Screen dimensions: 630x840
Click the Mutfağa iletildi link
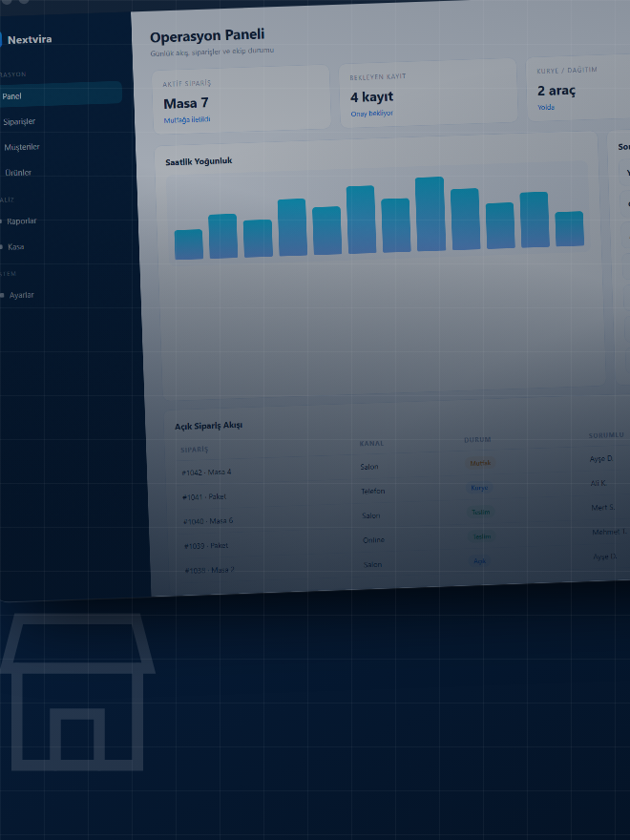[x=187, y=120]
